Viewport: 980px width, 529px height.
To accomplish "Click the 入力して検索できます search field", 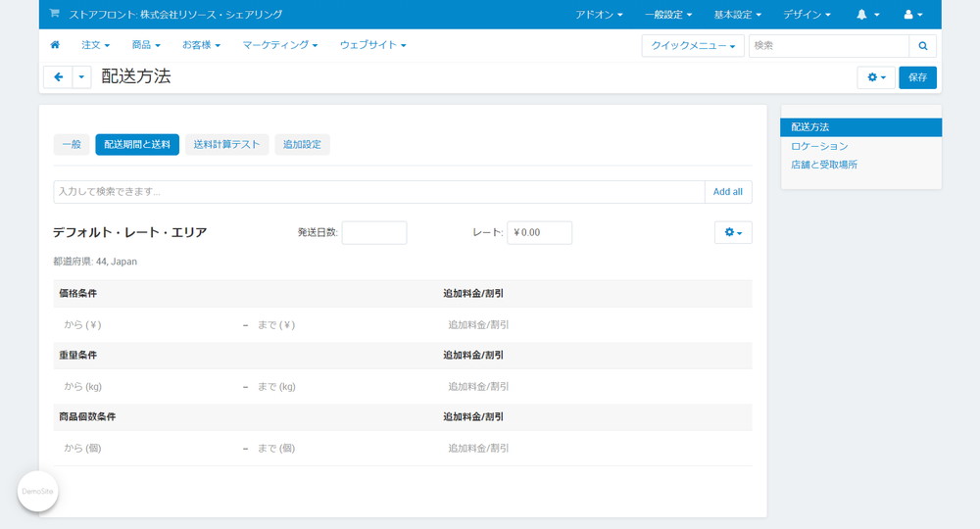I will [x=379, y=192].
